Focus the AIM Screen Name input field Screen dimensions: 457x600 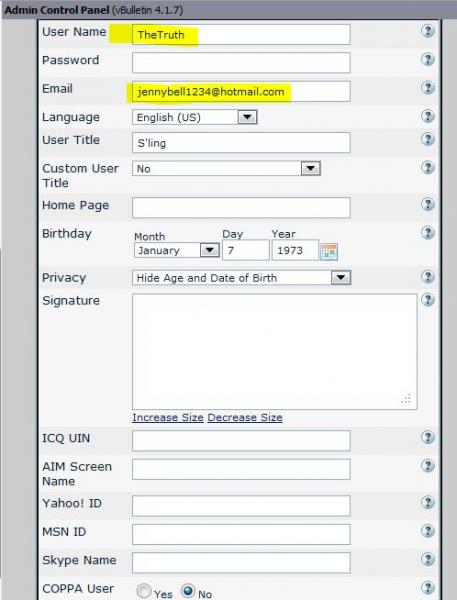point(241,469)
